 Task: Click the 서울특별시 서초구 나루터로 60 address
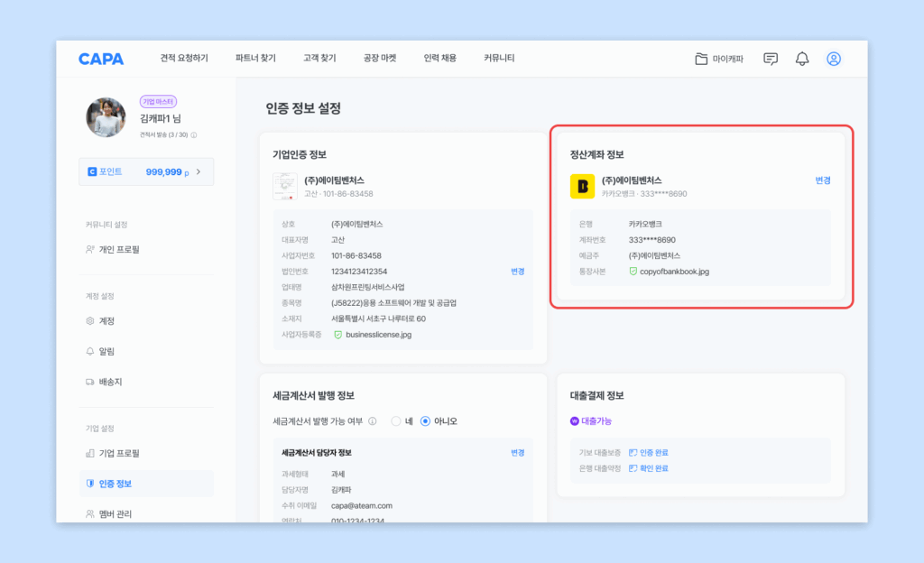378,318
